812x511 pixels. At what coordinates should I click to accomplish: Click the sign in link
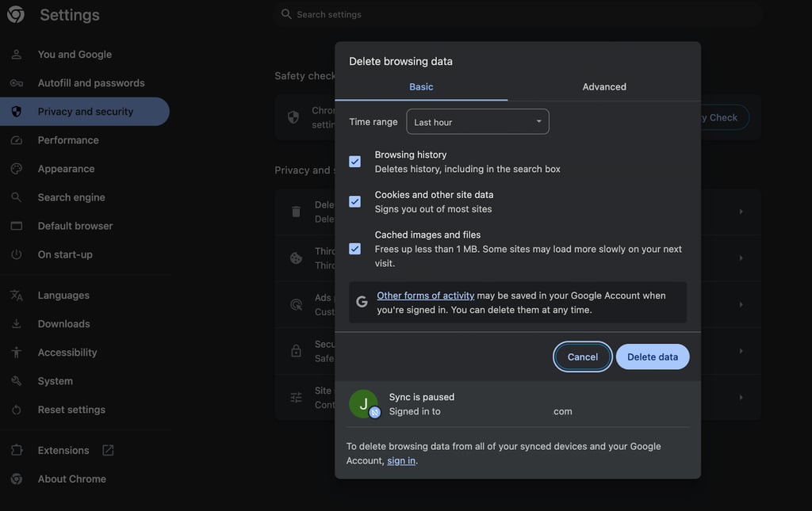[401, 460]
